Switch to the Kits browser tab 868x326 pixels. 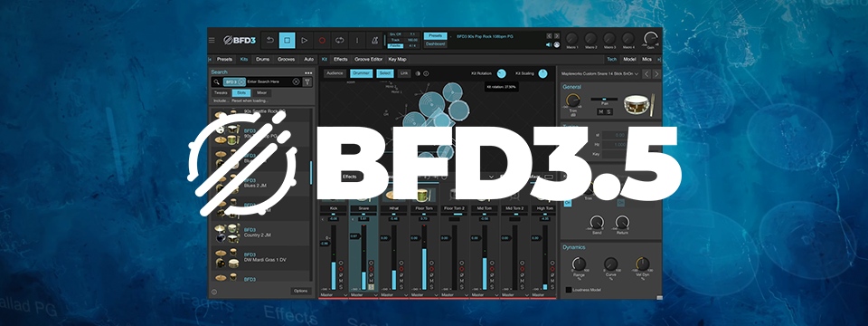tap(244, 60)
